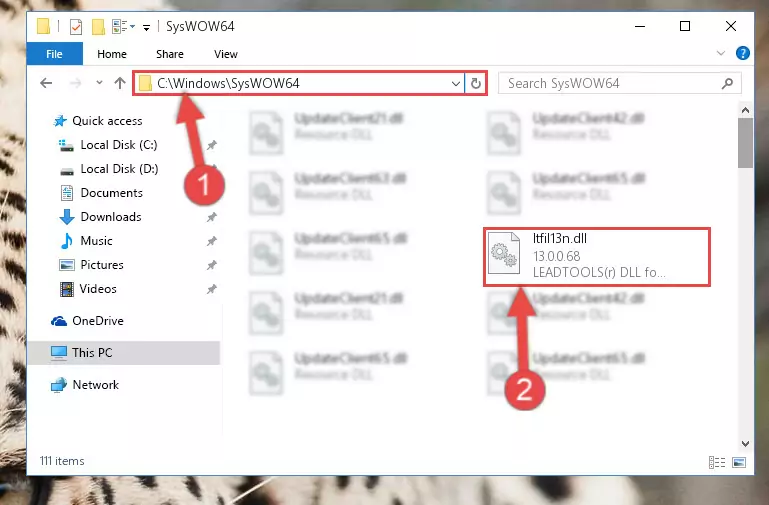Expand the ribbon with the chevron
769x505 pixels.
[x=720, y=53]
